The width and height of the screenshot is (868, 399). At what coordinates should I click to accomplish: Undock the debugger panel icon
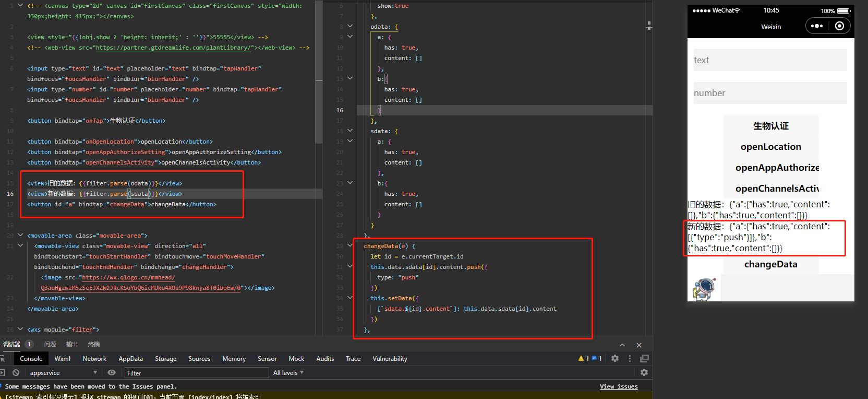pos(645,358)
